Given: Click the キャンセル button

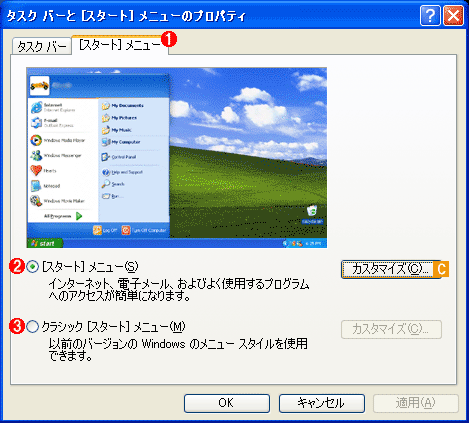Looking at the screenshot, I should 322,403.
